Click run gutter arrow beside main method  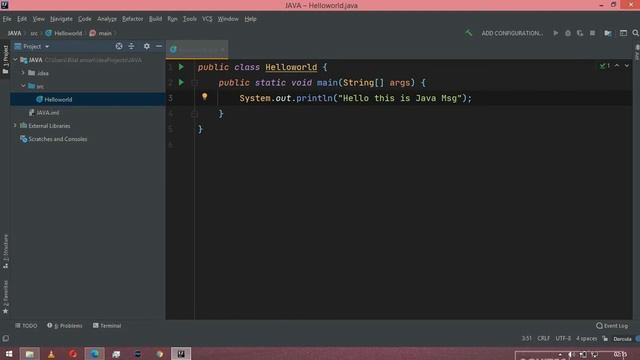(x=181, y=82)
